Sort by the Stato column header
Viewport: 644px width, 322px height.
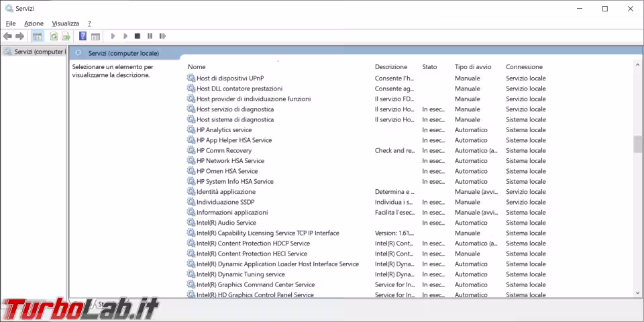click(x=429, y=66)
